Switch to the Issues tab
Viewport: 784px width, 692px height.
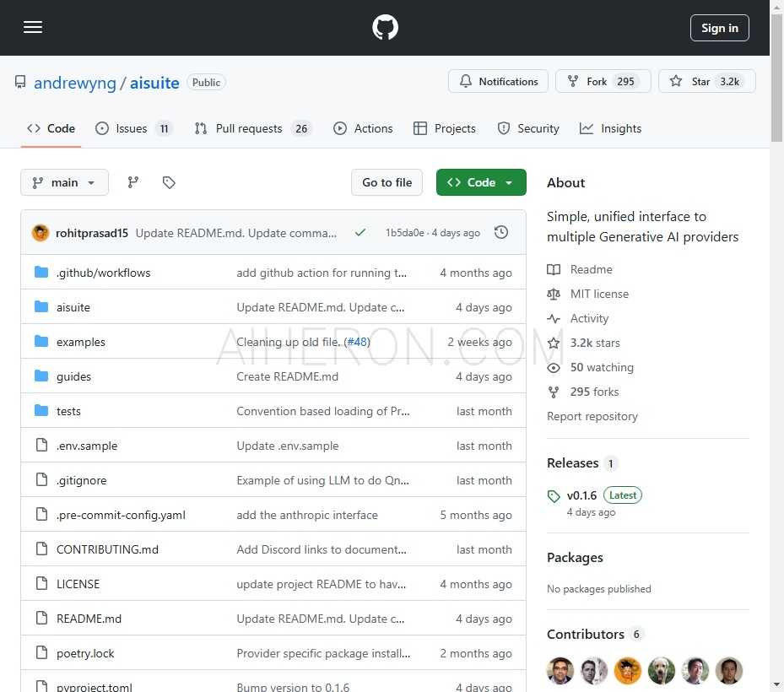tap(133, 128)
